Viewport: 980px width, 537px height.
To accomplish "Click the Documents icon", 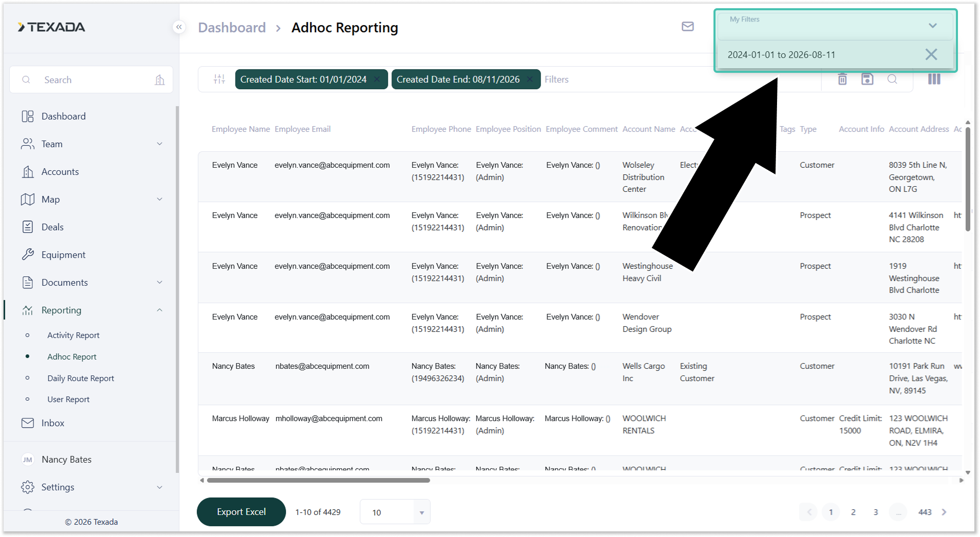I will pyautogui.click(x=28, y=283).
